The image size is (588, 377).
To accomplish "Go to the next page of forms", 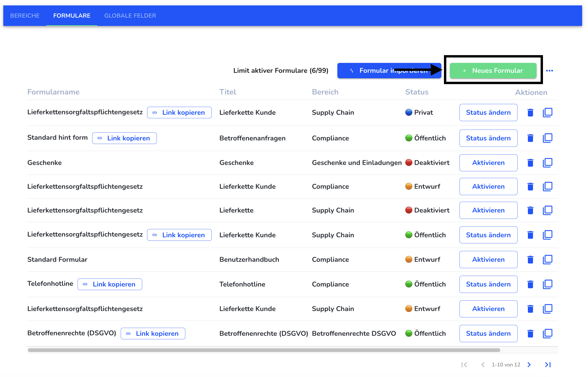I will click(529, 365).
